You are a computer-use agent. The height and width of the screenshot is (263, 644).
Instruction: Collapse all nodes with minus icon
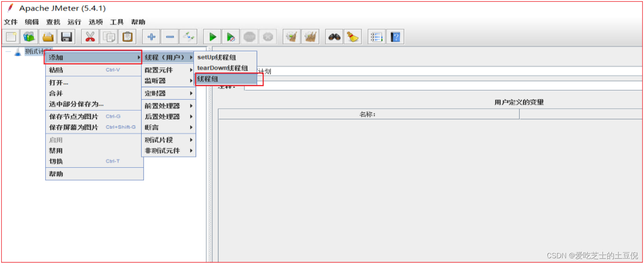click(170, 37)
